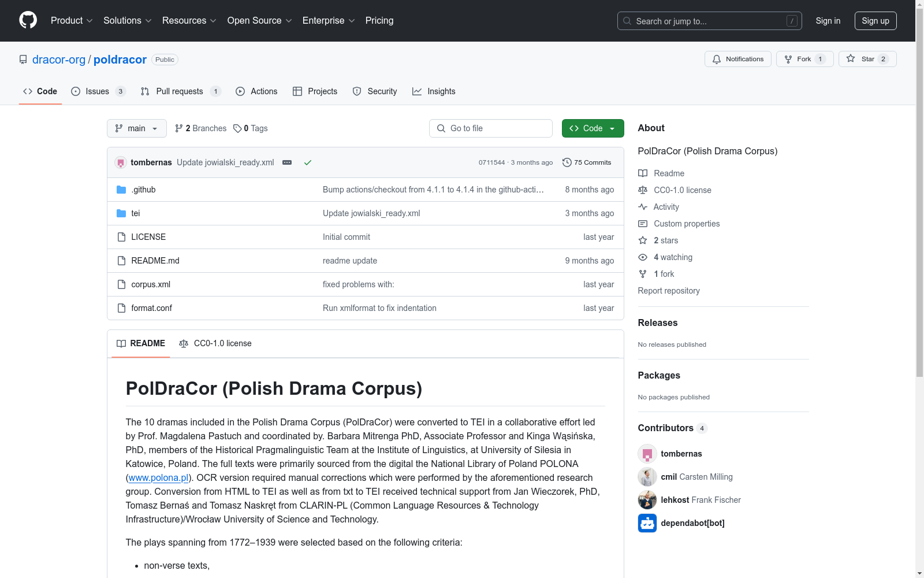Open lehkost Frank Fischer avatar

[x=647, y=500]
